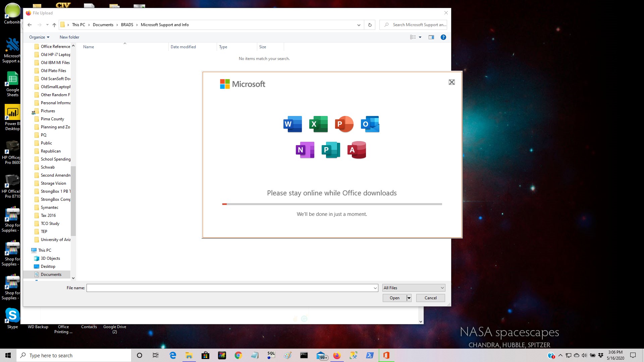Go up one folder level
644x362 pixels.
[x=54, y=25]
